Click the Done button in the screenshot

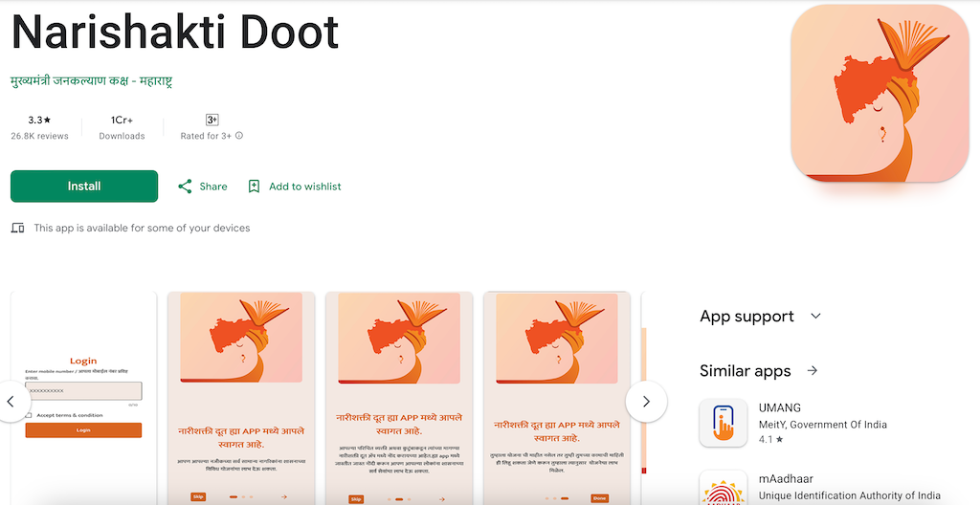point(599,498)
